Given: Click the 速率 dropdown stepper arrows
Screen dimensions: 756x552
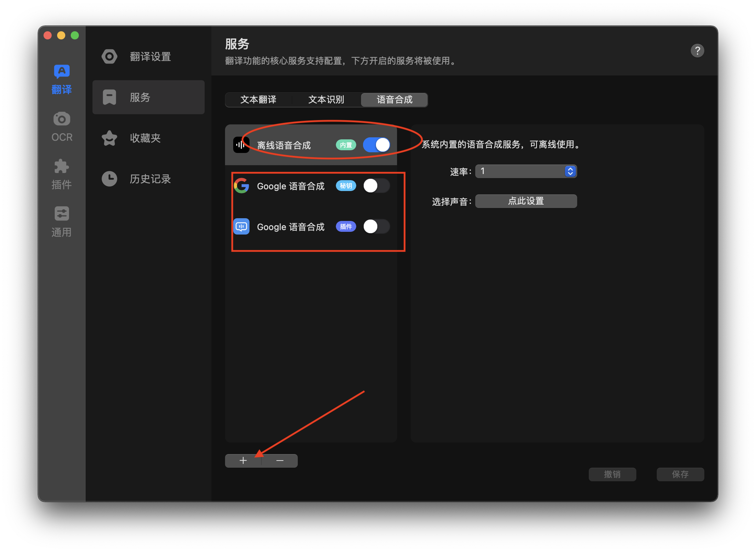Looking at the screenshot, I should [x=570, y=171].
